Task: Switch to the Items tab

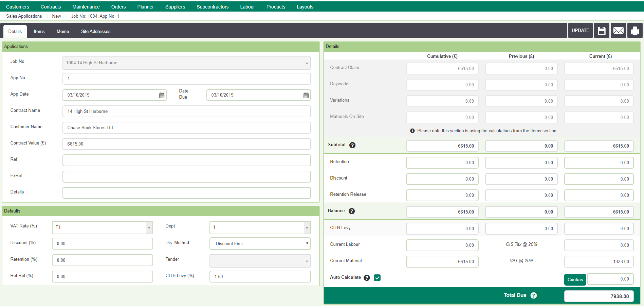Action: (39, 31)
